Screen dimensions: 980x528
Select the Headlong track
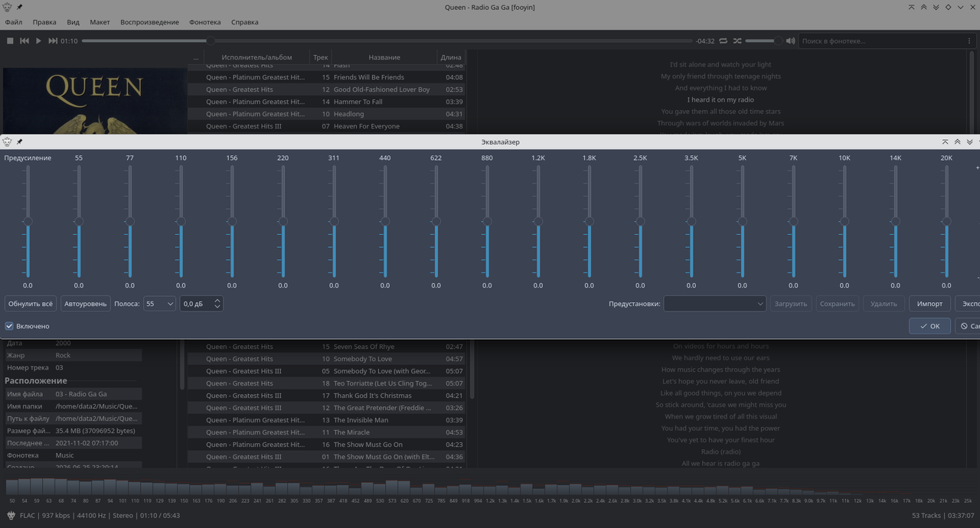[326, 114]
